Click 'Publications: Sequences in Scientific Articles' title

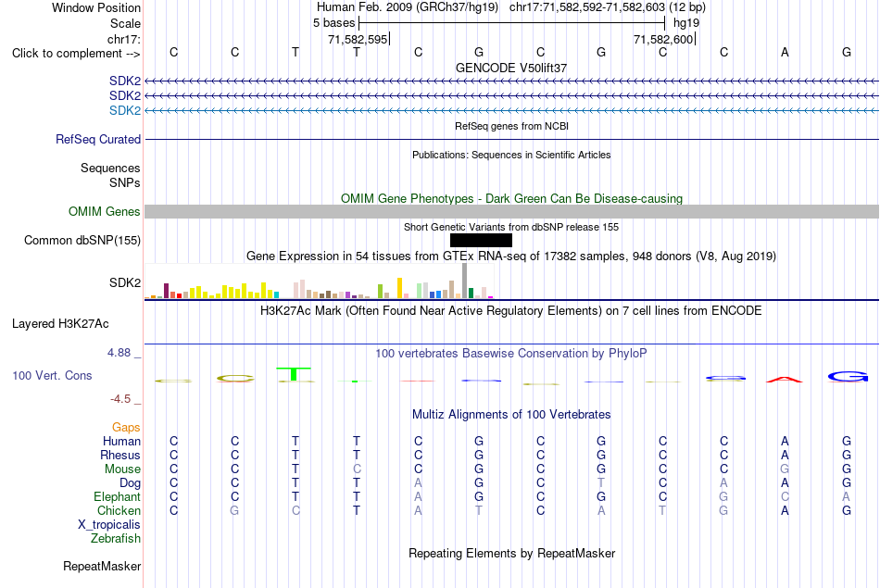coord(511,155)
